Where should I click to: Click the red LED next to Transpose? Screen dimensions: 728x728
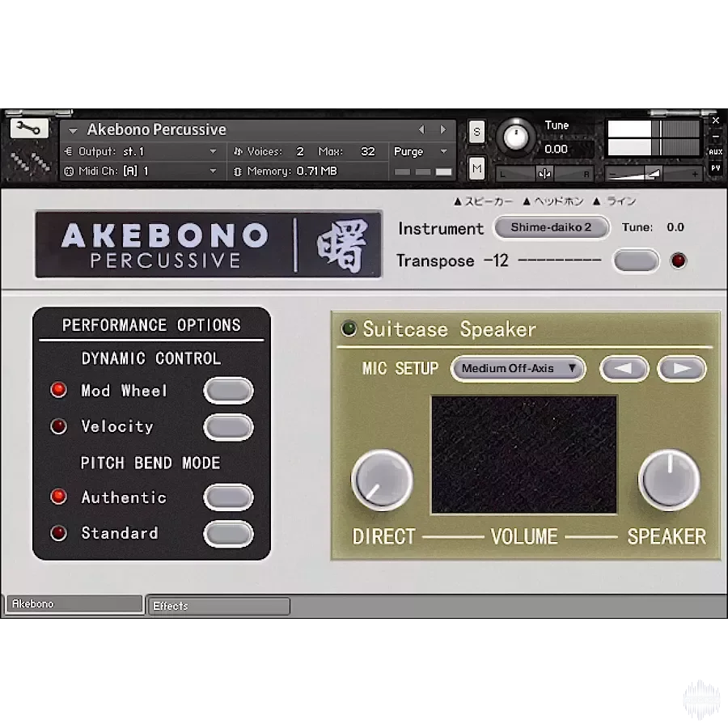[x=679, y=260]
